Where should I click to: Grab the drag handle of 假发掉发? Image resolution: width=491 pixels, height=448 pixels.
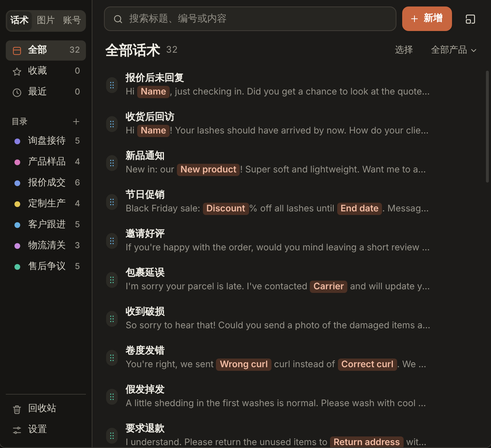click(112, 397)
